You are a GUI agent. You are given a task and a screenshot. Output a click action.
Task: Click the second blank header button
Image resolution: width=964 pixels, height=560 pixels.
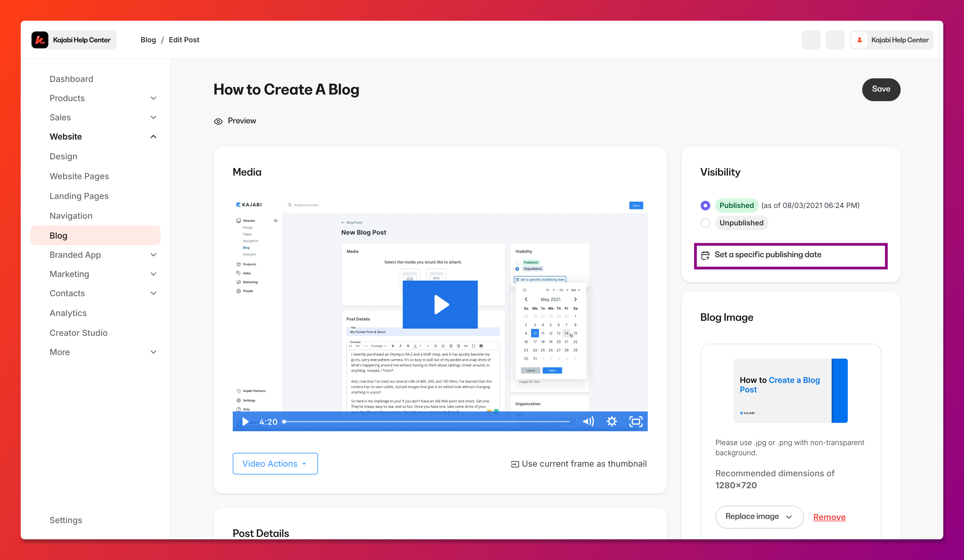tap(835, 40)
